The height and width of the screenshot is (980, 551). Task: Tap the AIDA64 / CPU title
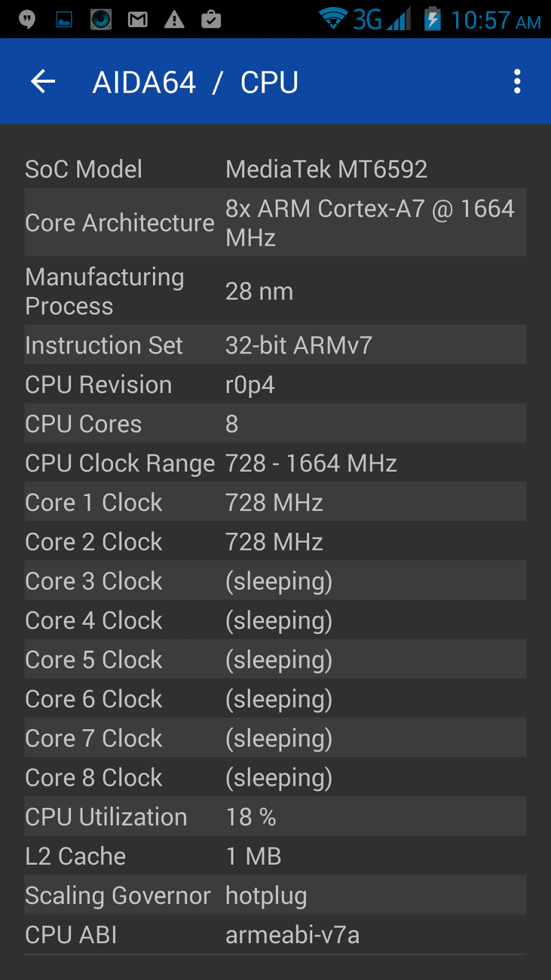tap(195, 83)
